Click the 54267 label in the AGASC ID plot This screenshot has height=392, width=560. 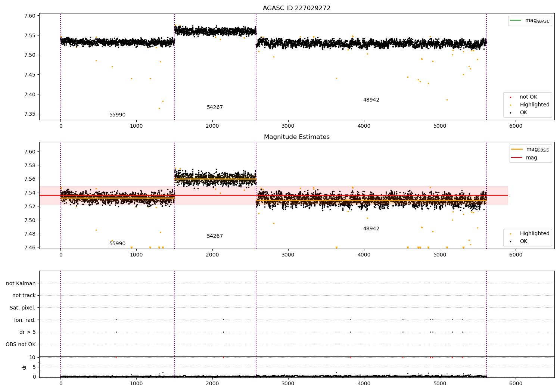[x=215, y=108]
